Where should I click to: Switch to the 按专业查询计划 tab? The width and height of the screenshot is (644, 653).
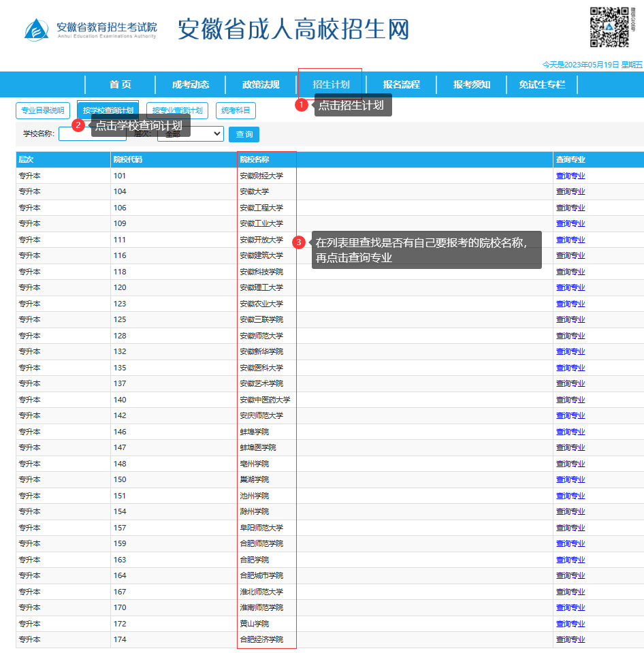(x=177, y=110)
